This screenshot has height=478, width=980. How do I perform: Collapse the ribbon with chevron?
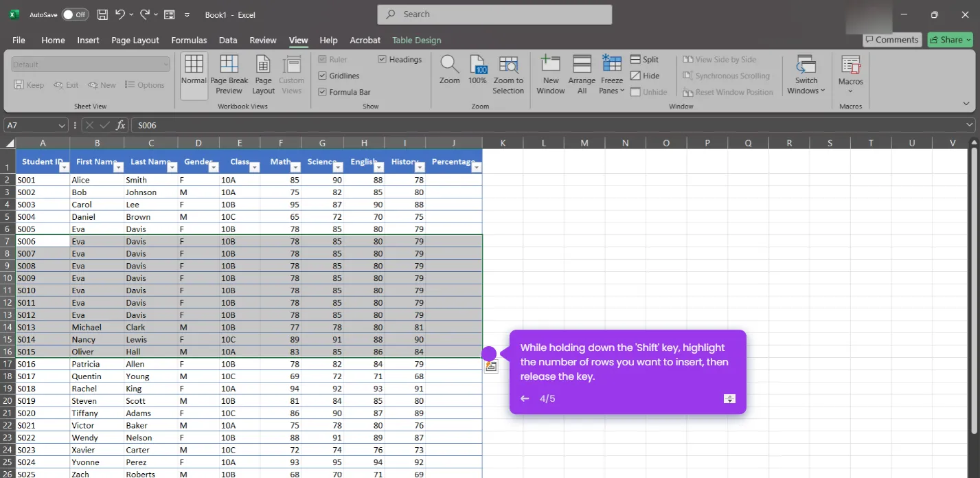point(967,104)
